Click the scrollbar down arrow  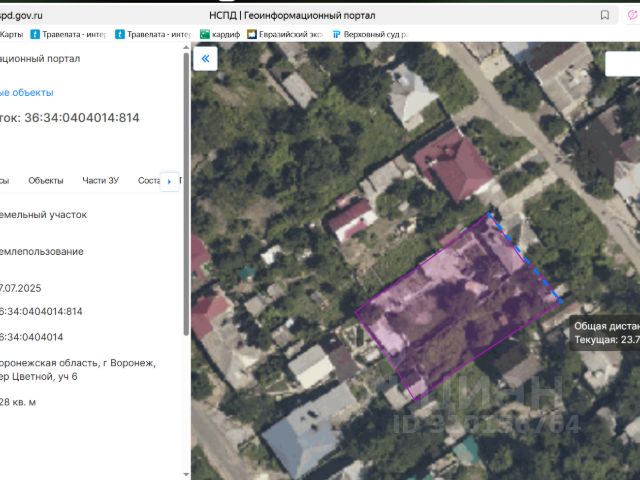coord(186,474)
